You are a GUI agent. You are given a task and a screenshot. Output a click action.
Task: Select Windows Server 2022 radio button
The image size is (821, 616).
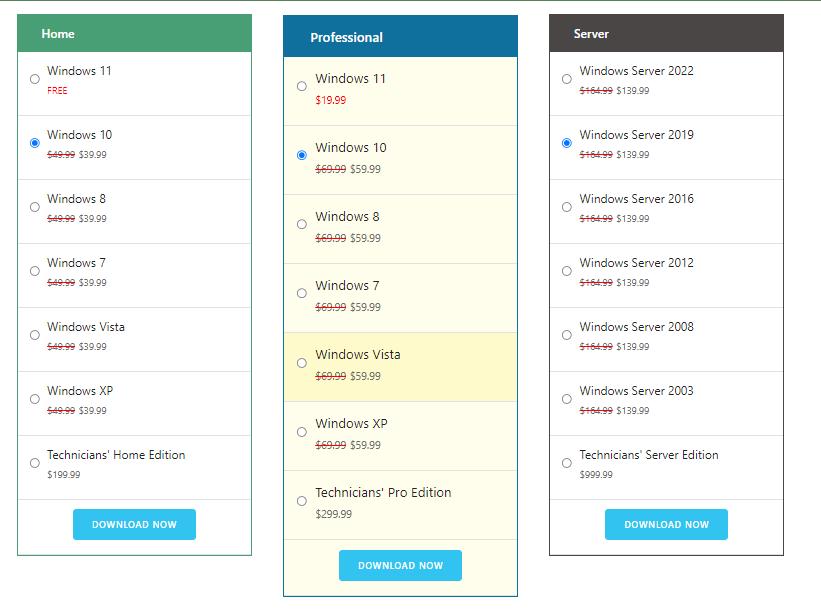(567, 79)
